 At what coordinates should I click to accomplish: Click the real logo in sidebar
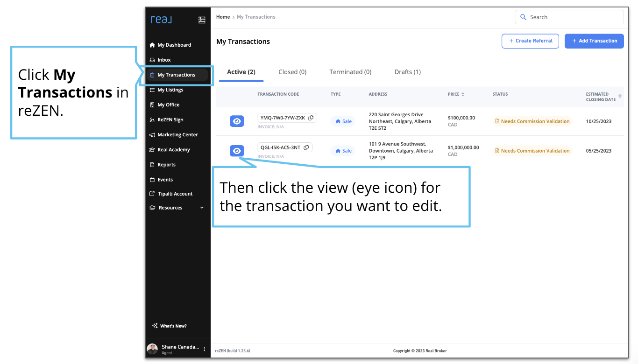[161, 20]
